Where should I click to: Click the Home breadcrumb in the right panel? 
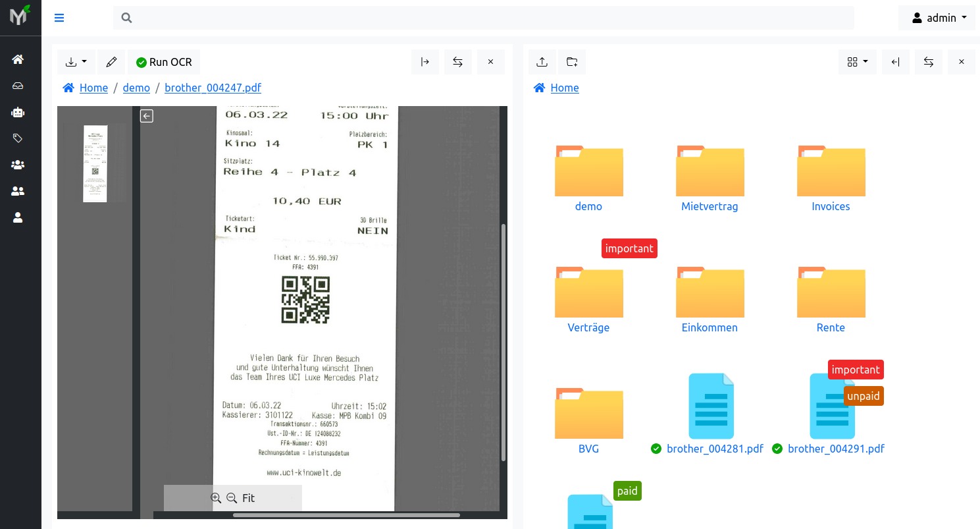[564, 88]
